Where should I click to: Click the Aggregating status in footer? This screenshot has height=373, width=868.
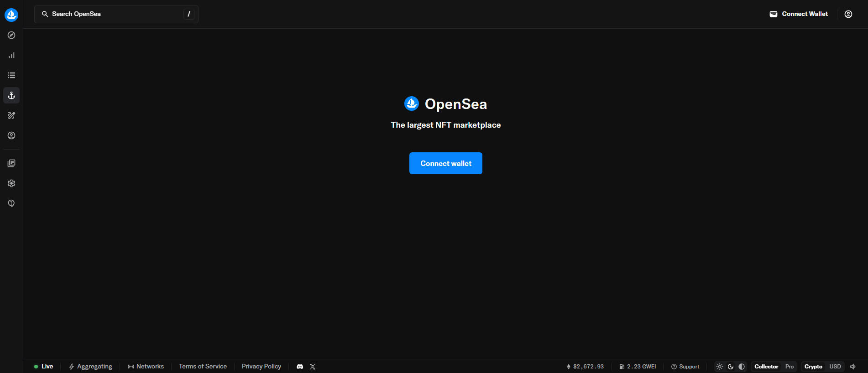click(90, 367)
